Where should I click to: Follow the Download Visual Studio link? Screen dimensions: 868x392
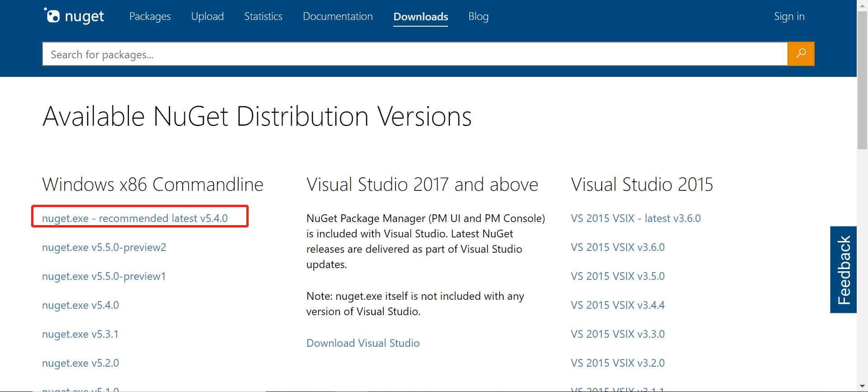click(x=363, y=343)
